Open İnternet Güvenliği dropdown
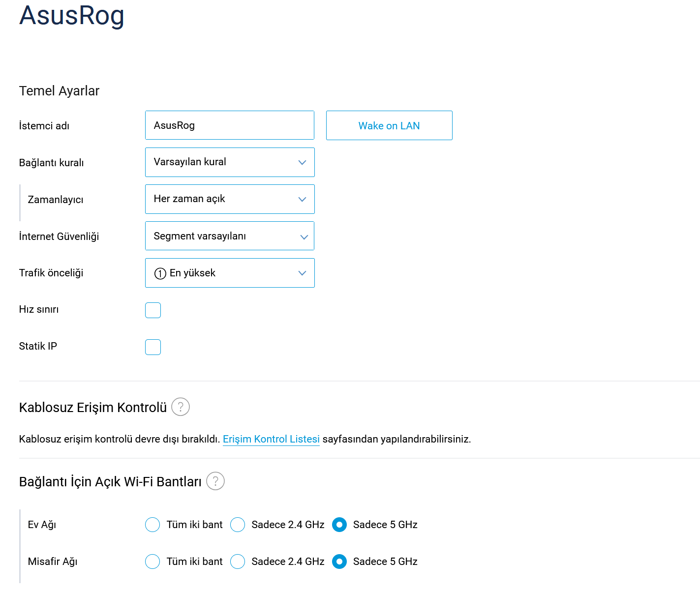700x592 pixels. click(230, 236)
